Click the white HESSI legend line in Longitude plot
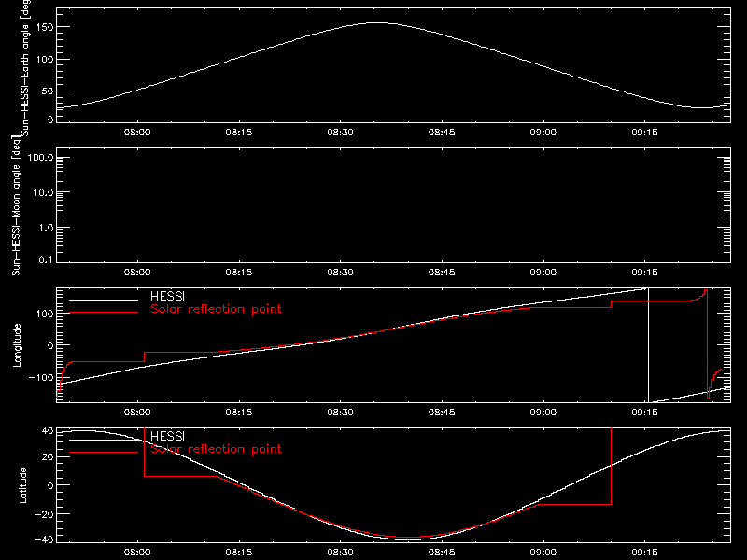The width and height of the screenshot is (747, 560). 104,300
